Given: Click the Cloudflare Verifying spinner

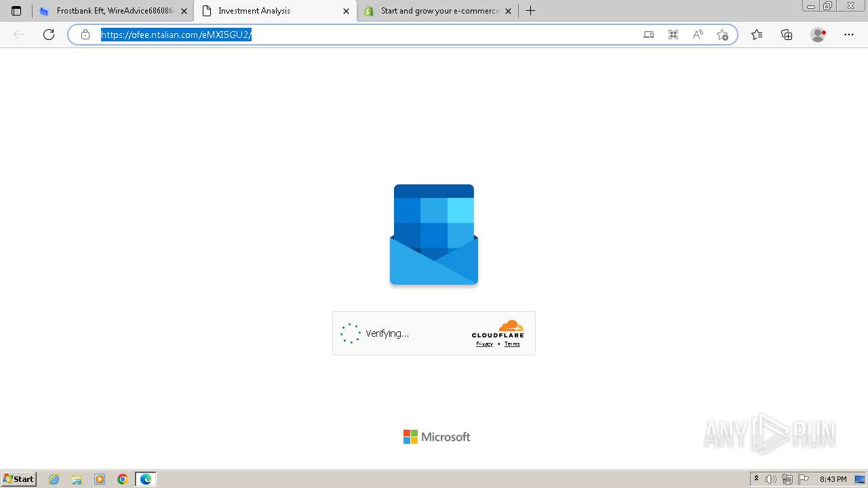Looking at the screenshot, I should click(351, 333).
